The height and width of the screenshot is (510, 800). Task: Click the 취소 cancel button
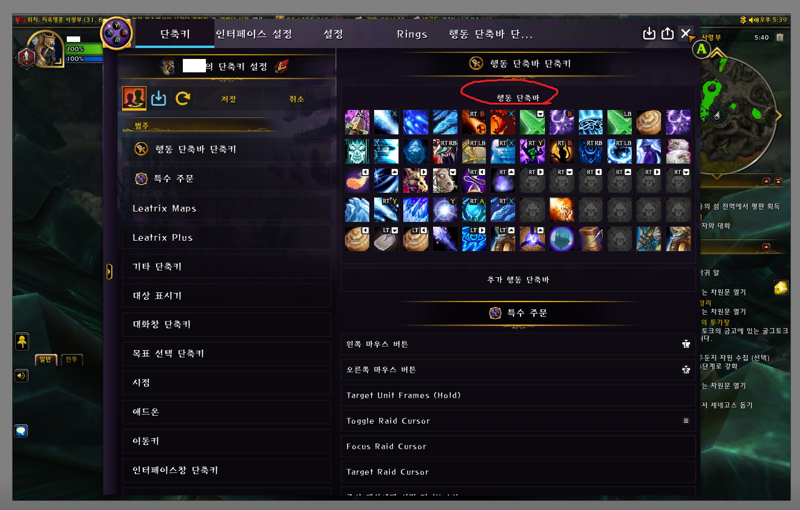(x=296, y=99)
